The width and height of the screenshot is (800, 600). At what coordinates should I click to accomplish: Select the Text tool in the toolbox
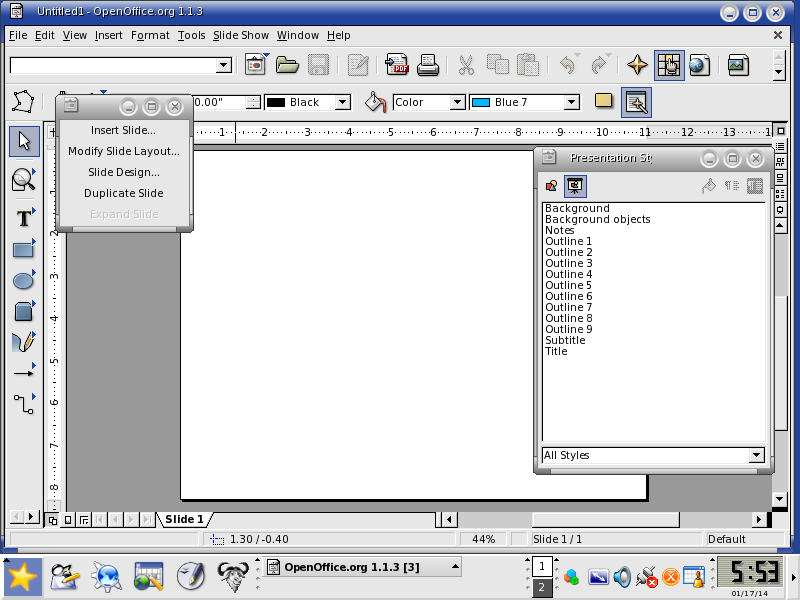[23, 219]
